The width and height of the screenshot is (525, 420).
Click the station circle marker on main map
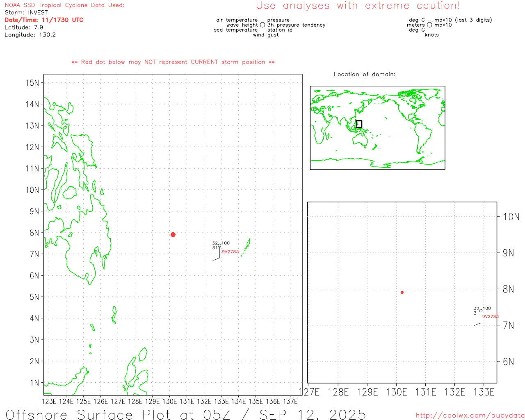219,246
